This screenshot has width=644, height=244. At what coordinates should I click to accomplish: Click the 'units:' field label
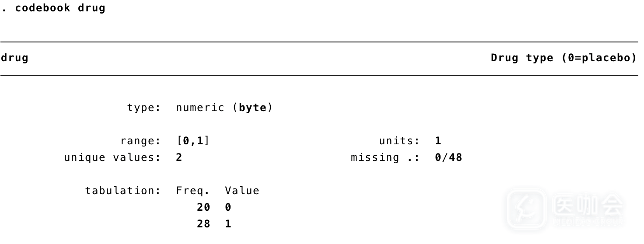[399, 141]
